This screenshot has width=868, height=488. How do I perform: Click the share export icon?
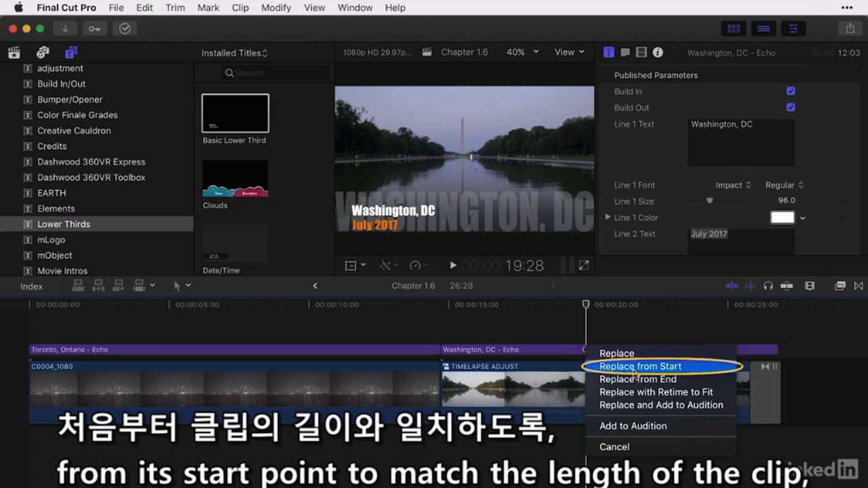[850, 28]
